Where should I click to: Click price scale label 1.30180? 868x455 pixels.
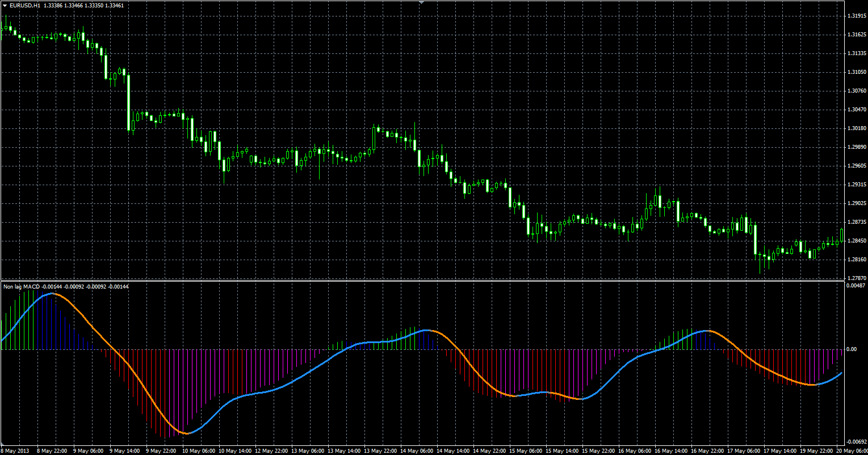[857, 128]
